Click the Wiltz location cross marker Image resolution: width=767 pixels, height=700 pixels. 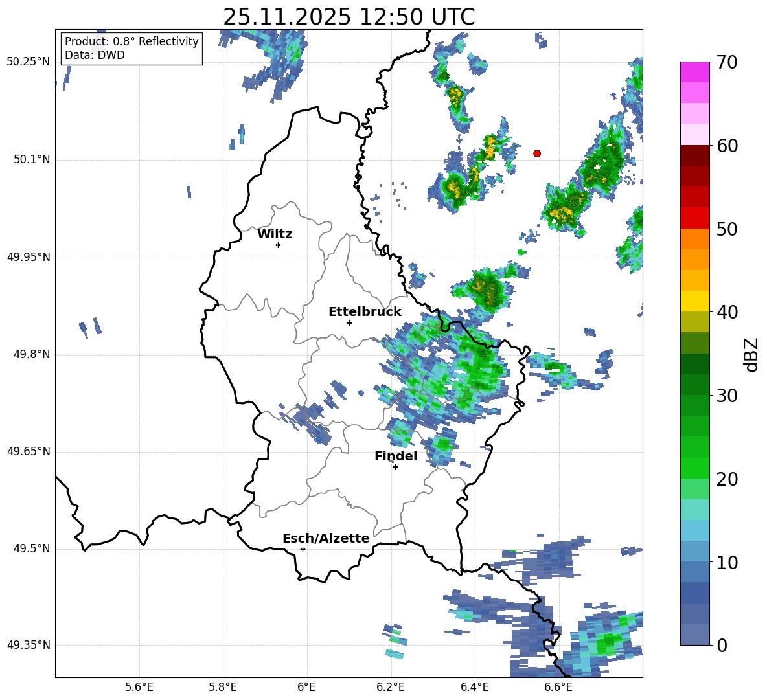pyautogui.click(x=279, y=245)
